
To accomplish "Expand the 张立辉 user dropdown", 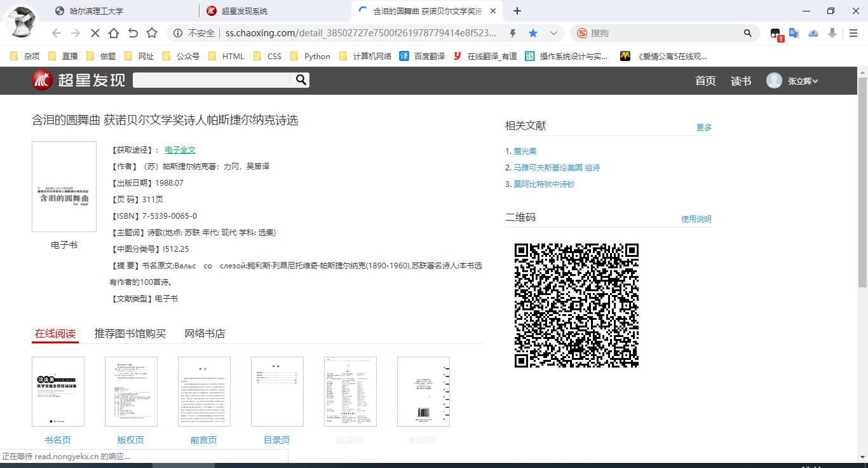I will [x=803, y=81].
